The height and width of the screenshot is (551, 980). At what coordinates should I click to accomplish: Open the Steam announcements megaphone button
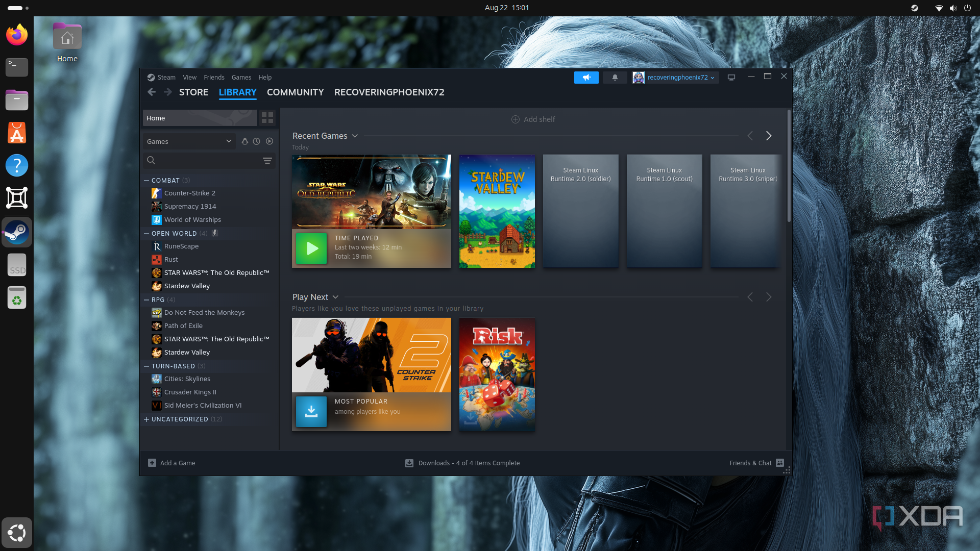point(586,78)
